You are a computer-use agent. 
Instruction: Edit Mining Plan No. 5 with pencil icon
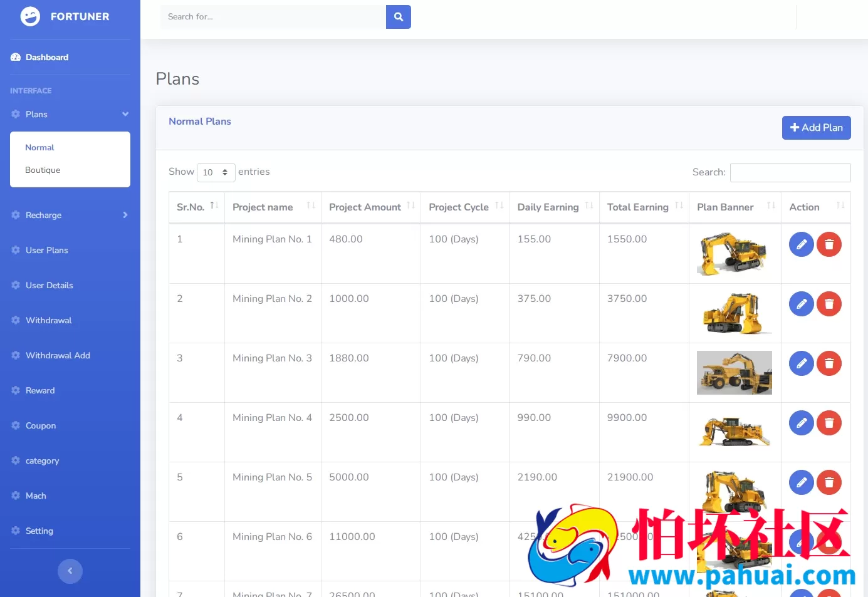tap(802, 482)
